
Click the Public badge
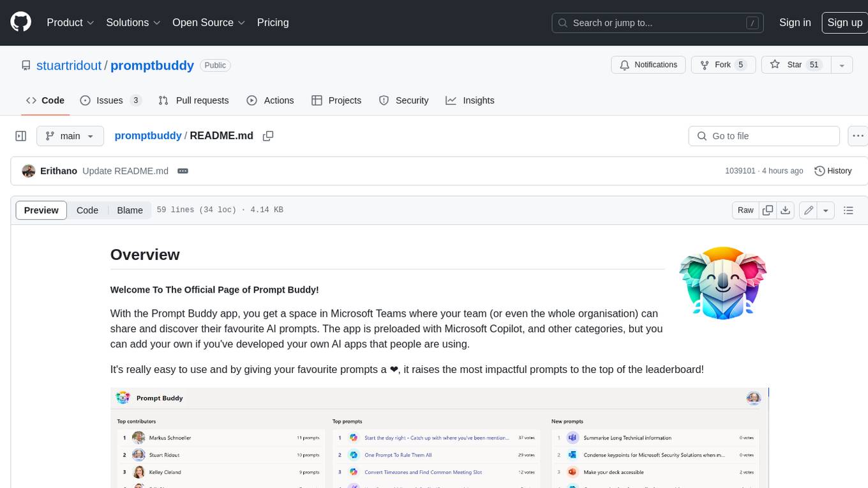pyautogui.click(x=215, y=65)
